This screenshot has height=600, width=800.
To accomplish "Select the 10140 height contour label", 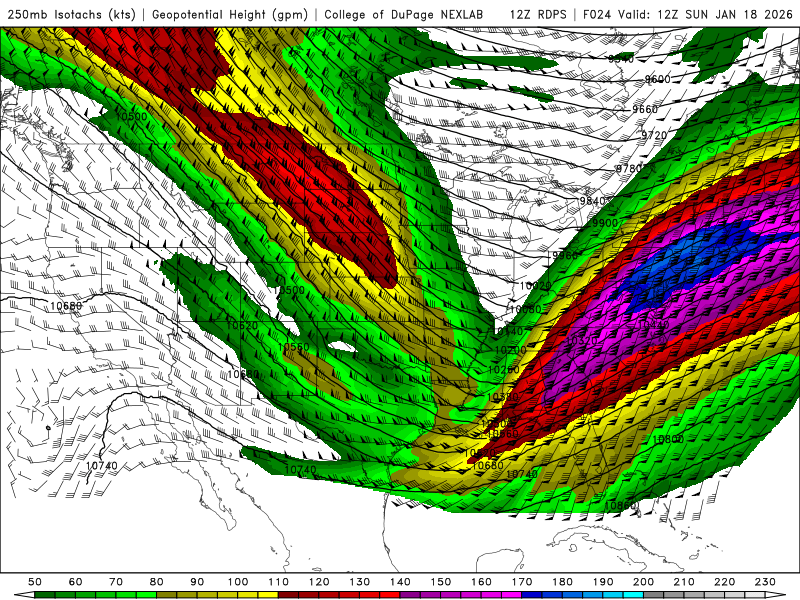I will 508,332.
